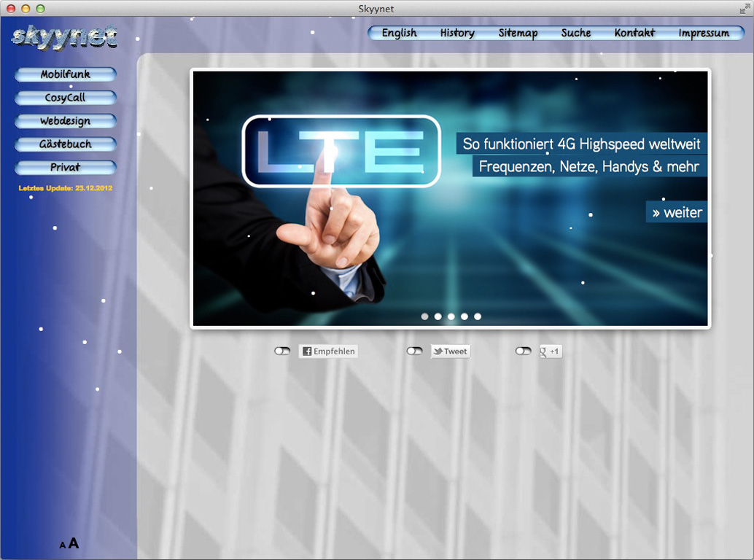754x560 pixels.
Task: Switch to the English version
Action: pos(399,33)
